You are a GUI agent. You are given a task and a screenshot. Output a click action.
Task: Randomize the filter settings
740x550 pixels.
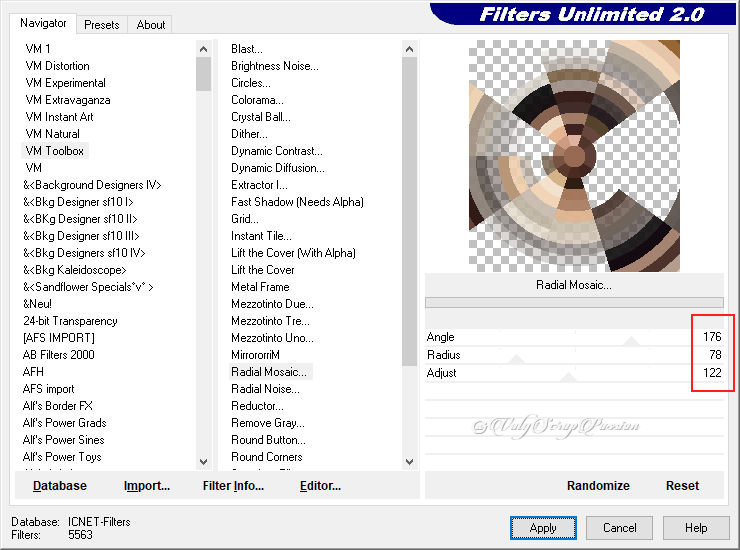point(598,486)
